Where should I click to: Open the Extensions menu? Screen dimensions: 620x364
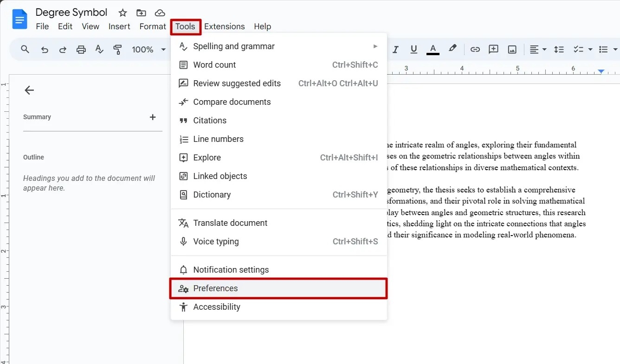click(x=224, y=26)
